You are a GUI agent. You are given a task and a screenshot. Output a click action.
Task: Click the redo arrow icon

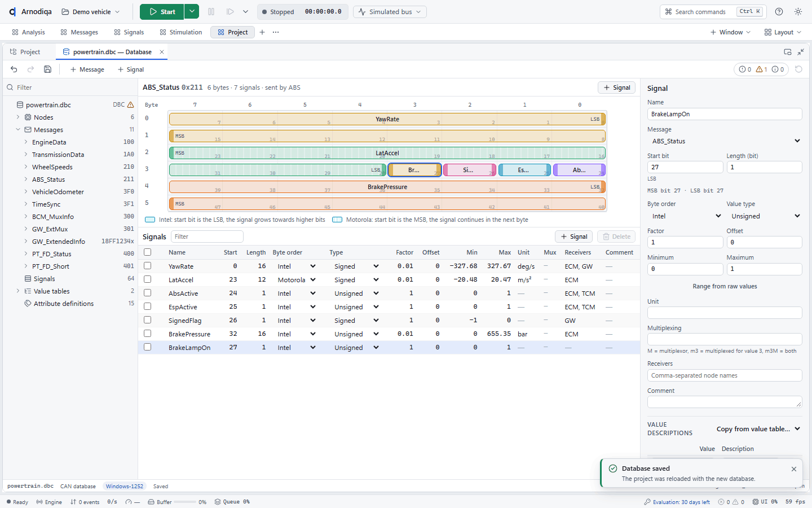pyautogui.click(x=31, y=69)
